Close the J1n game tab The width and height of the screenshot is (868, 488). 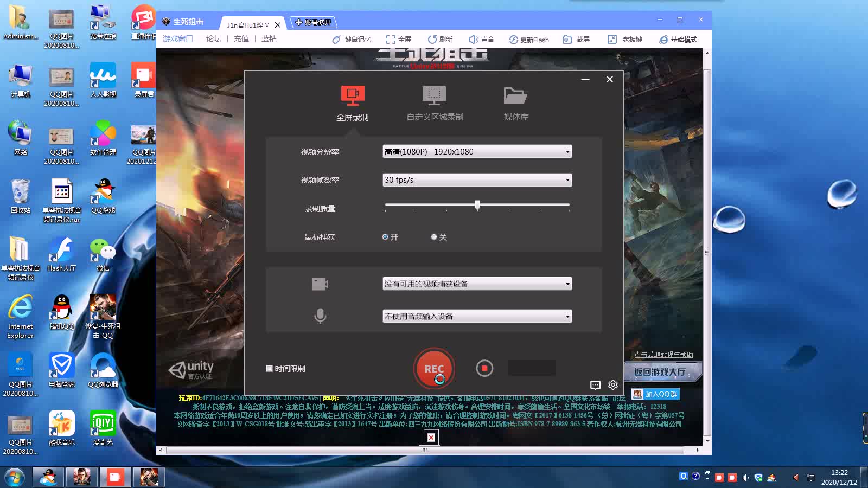point(278,25)
